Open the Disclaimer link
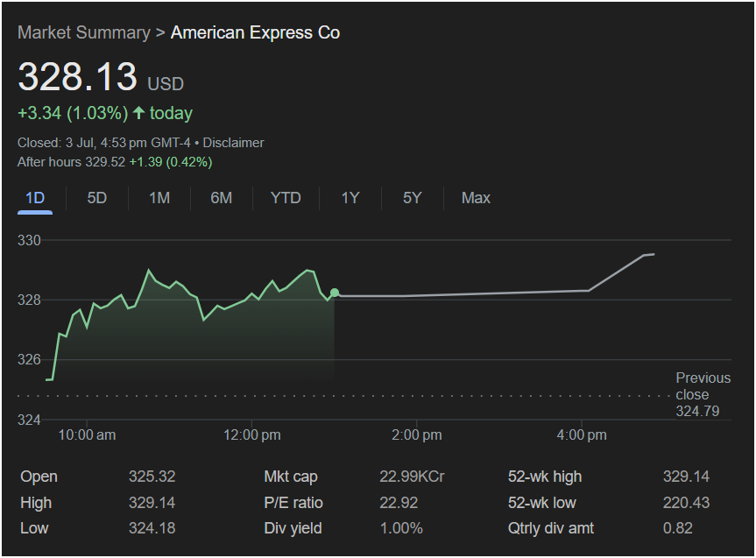 point(233,143)
